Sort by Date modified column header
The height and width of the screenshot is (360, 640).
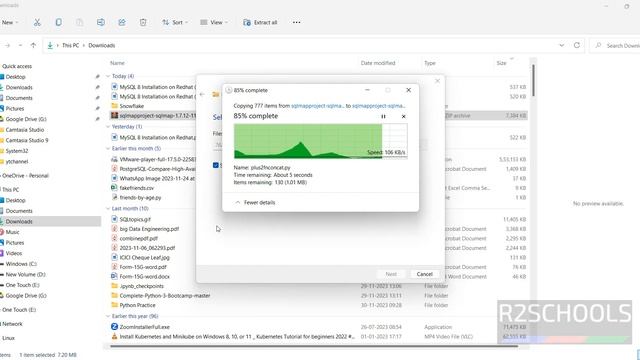pyautogui.click(x=378, y=63)
